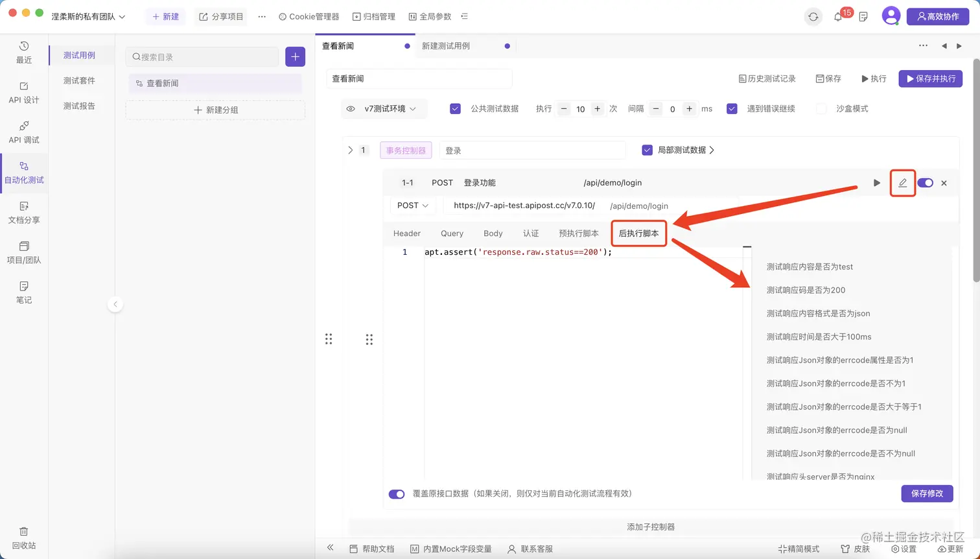Insert snippet 测试响应码是否为200
This screenshot has height=559, width=980.
pyautogui.click(x=806, y=290)
